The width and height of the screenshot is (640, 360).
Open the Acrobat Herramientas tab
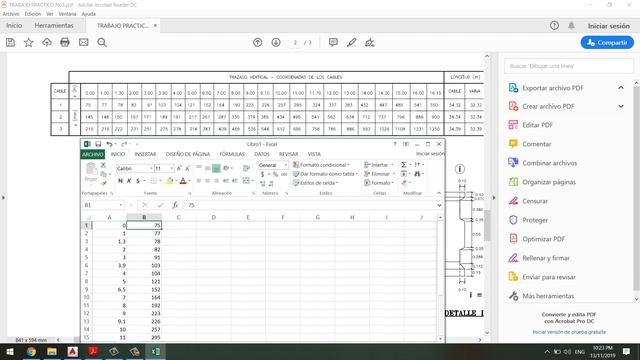[x=54, y=25]
